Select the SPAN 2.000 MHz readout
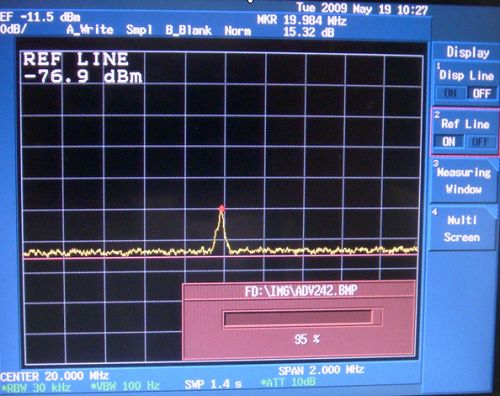Image resolution: width=500 pixels, height=396 pixels. (x=321, y=370)
